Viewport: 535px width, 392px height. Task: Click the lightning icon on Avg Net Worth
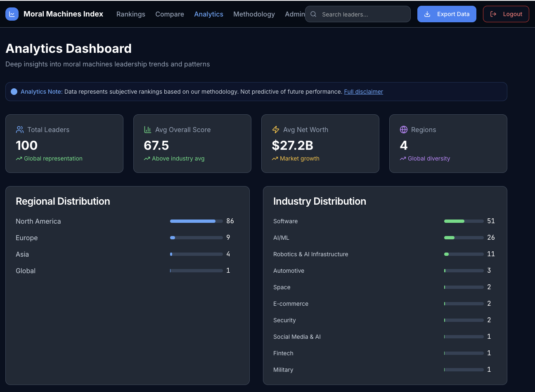(x=276, y=130)
